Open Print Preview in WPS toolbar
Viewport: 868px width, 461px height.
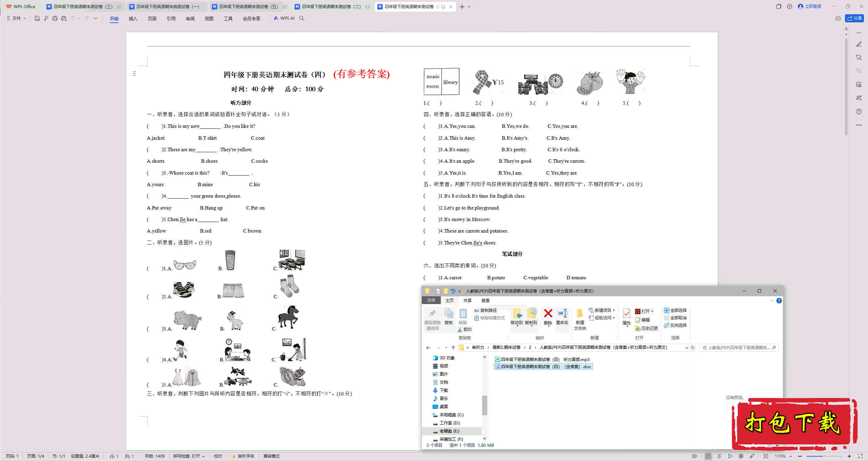64,18
